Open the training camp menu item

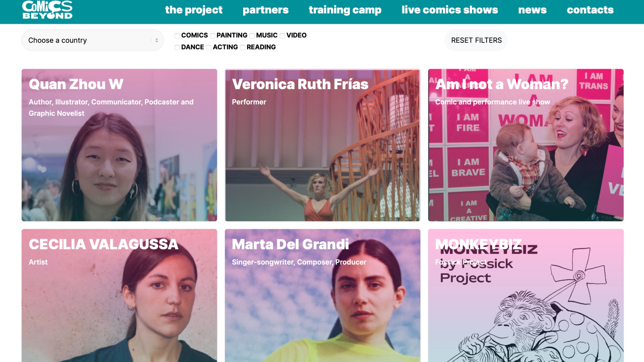345,10
